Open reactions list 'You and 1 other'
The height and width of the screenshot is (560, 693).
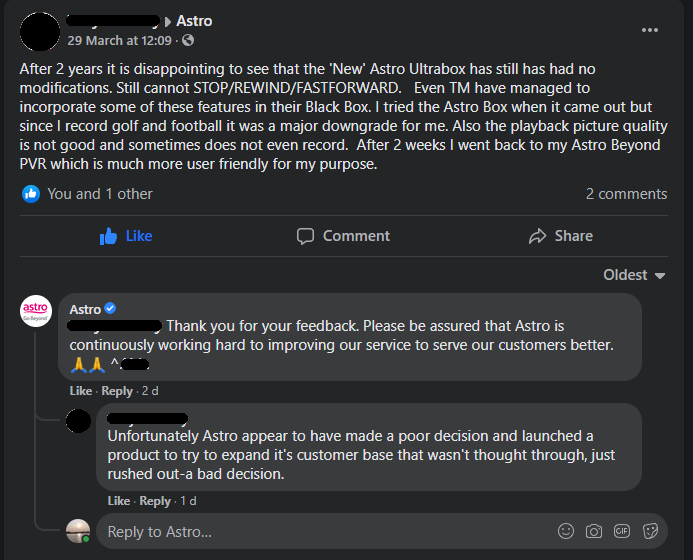[x=99, y=194]
